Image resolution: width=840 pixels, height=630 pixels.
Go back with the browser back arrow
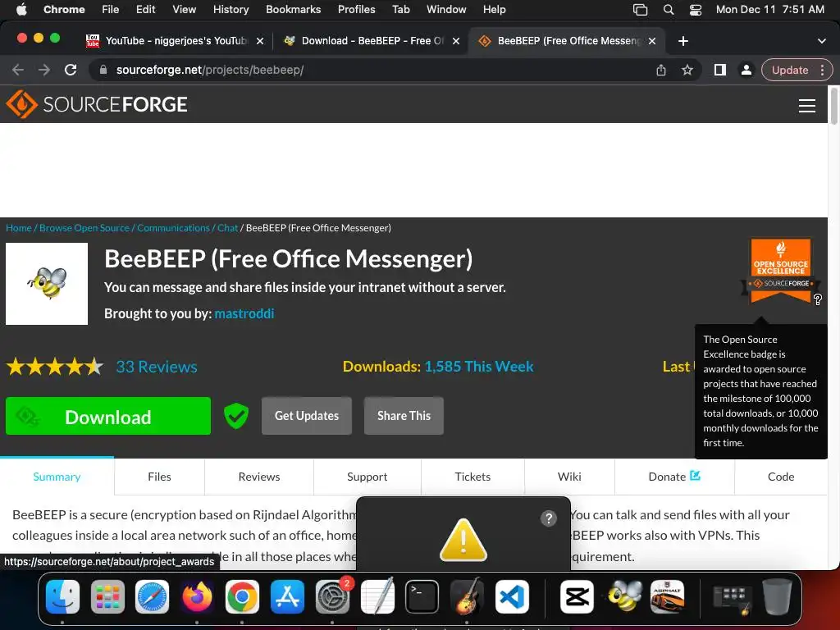coord(18,71)
